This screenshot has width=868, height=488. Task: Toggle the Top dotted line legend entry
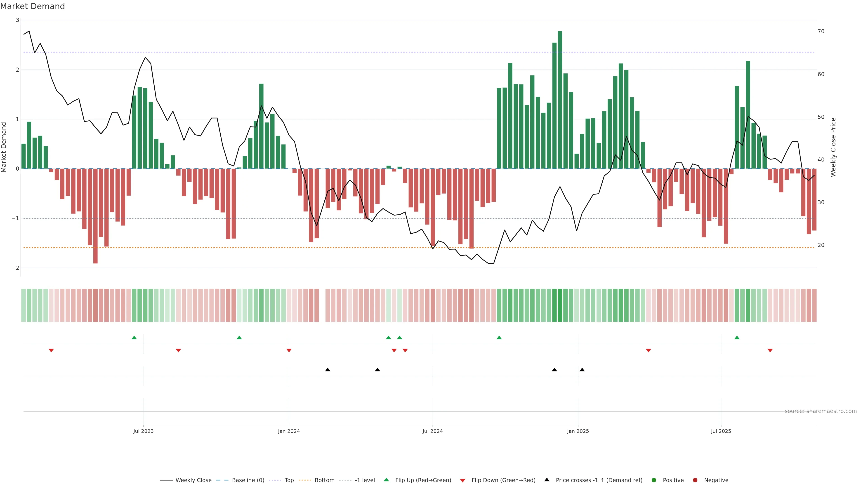point(289,480)
